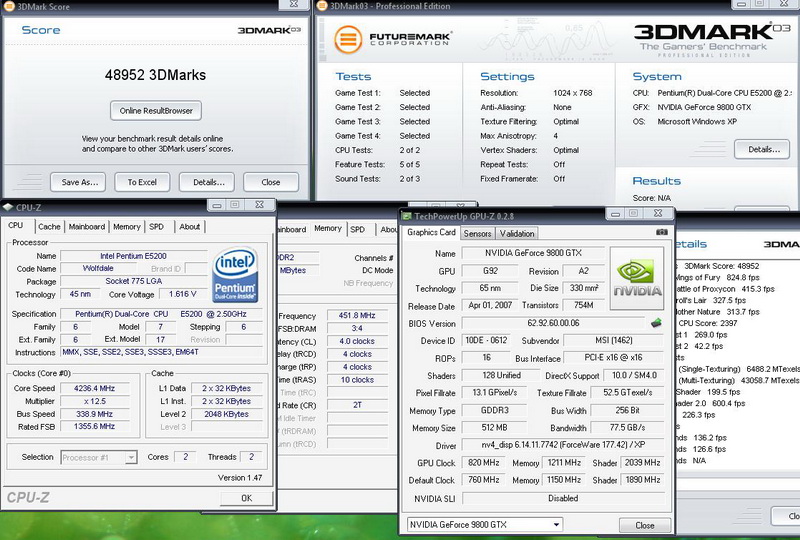Viewport: 800px width, 540px height.
Task: Open the SPD tab in front CPU-Z window
Action: click(x=156, y=227)
